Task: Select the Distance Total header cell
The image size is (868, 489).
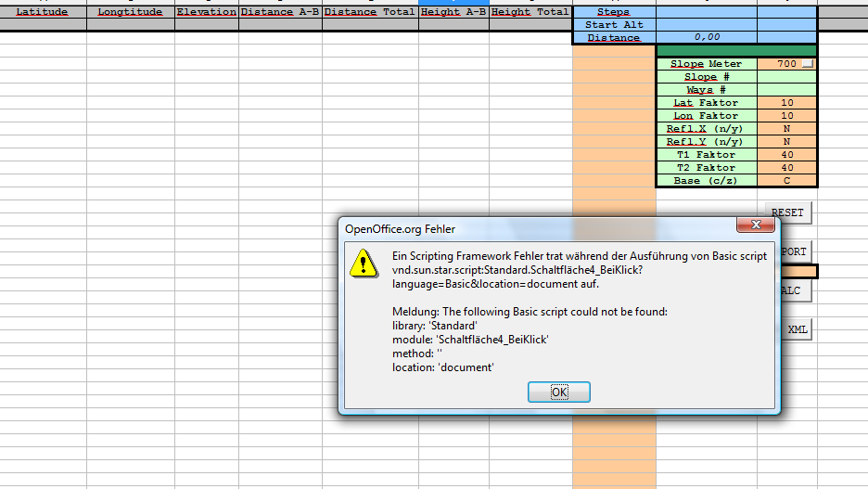Action: point(370,12)
